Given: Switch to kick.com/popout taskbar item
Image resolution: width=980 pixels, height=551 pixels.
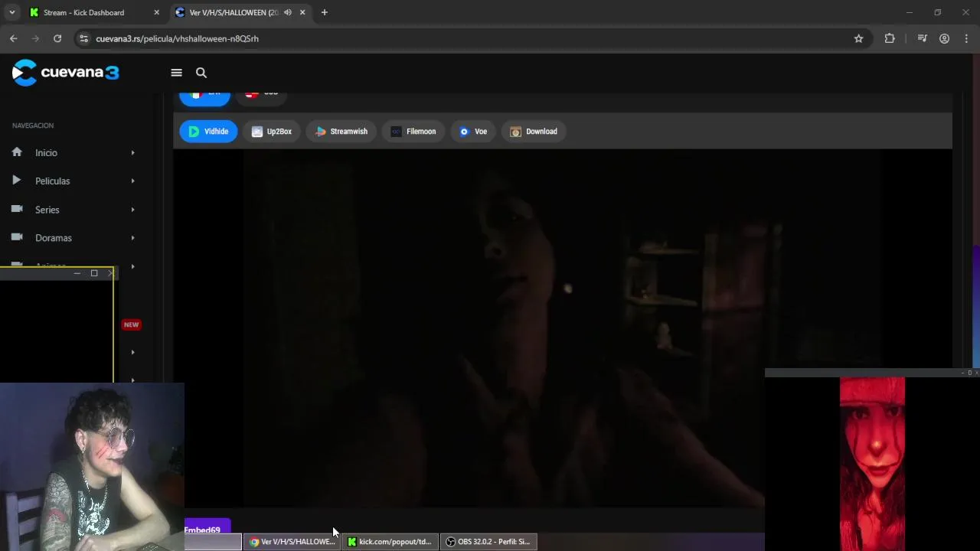Looking at the screenshot, I should tap(390, 542).
